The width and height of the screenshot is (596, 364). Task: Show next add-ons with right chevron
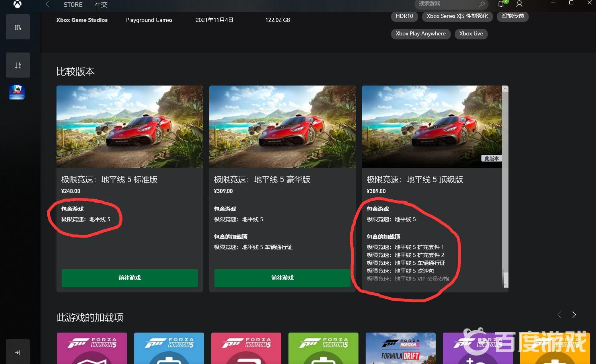574,315
